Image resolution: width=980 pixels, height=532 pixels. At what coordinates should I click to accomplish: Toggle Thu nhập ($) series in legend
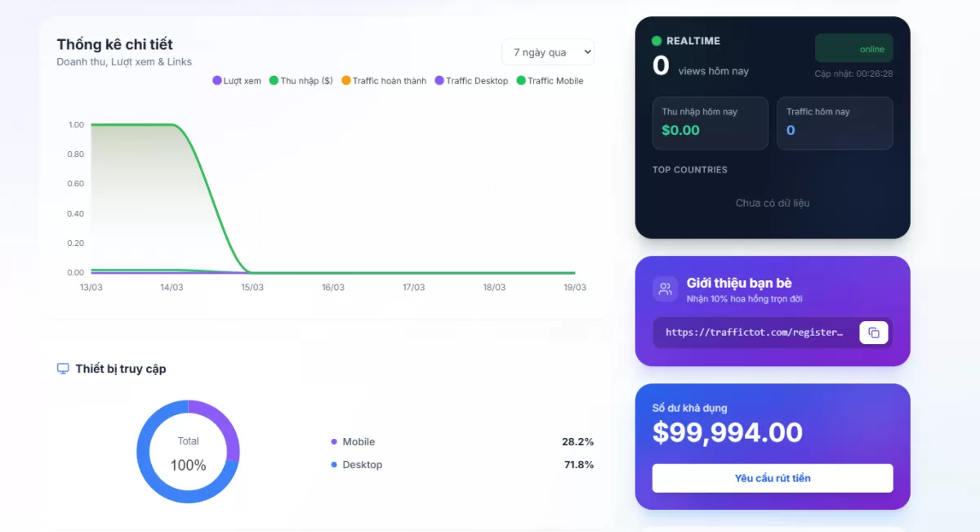(x=301, y=81)
